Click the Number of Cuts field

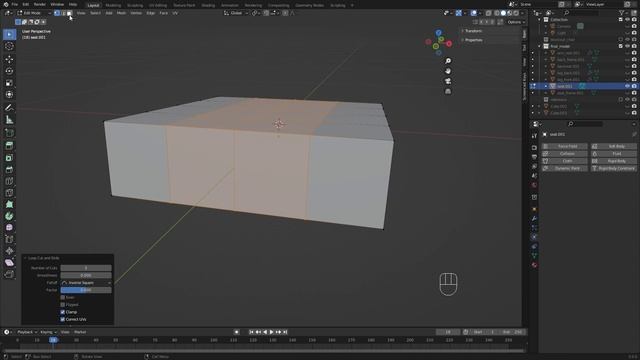point(86,268)
